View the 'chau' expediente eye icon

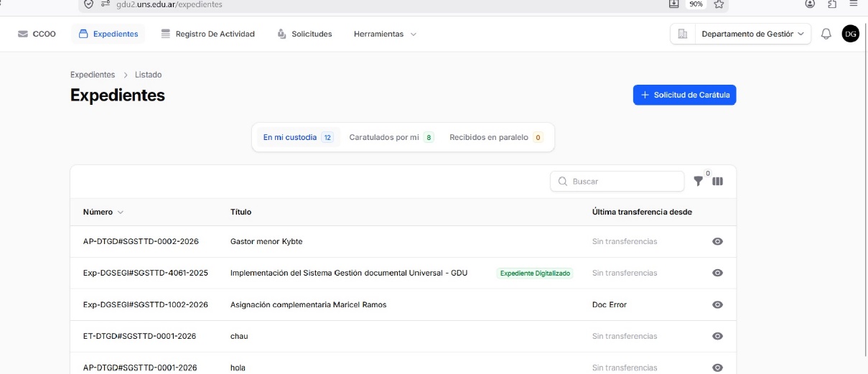(717, 337)
